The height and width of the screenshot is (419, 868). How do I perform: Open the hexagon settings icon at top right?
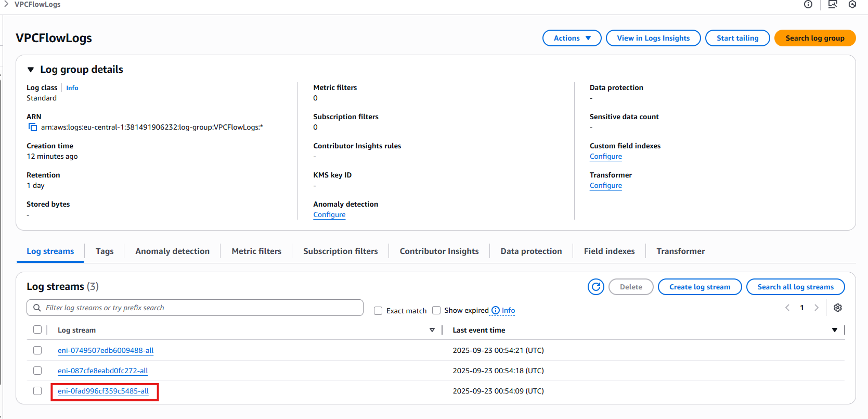pos(852,5)
